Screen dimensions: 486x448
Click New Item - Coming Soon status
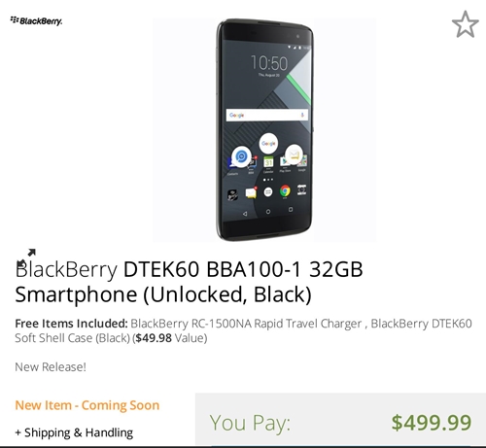(87, 405)
